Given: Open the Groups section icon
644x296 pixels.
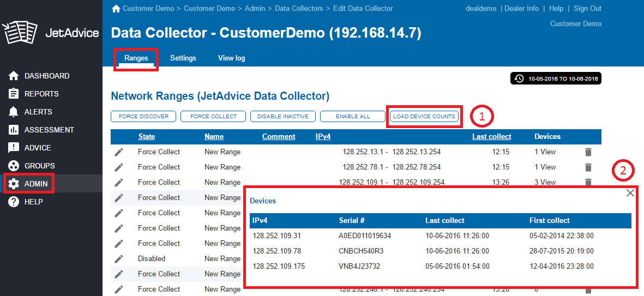Looking at the screenshot, I should [x=14, y=166].
